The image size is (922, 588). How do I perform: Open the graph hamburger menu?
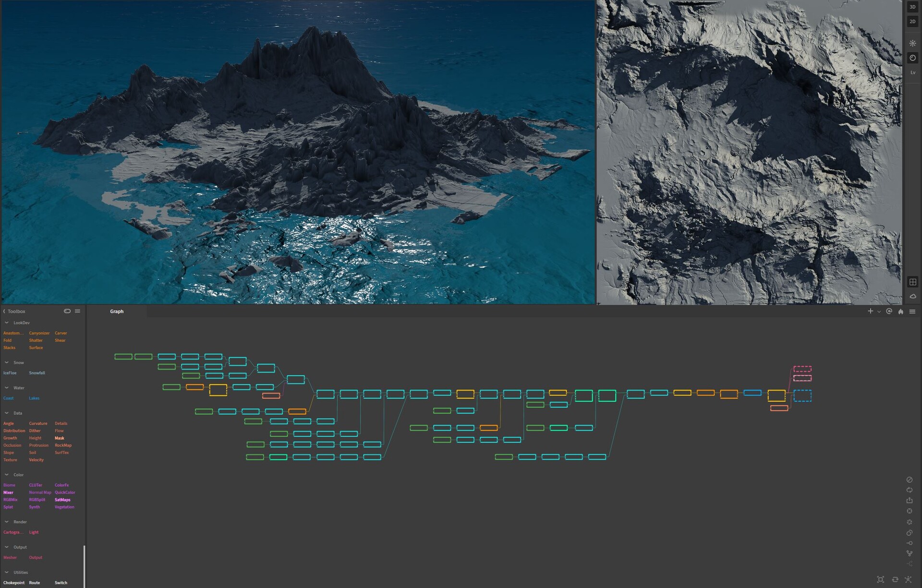point(912,312)
